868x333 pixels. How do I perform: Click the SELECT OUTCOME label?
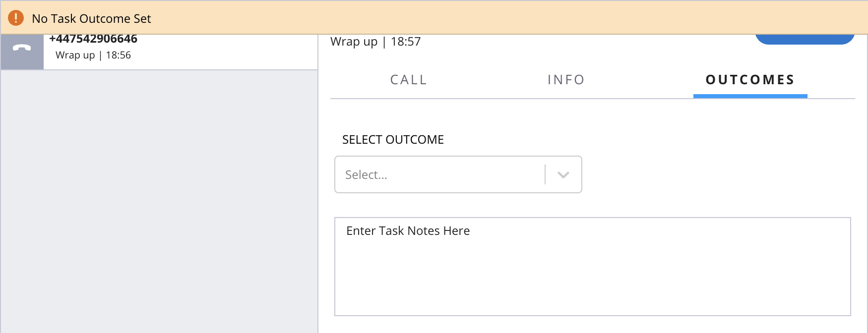point(393,140)
